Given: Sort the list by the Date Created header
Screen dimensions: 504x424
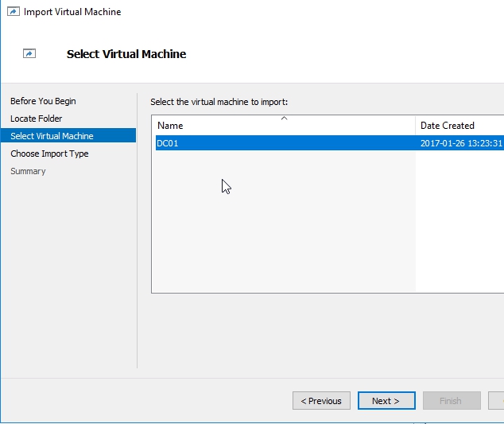Looking at the screenshot, I should (448, 126).
